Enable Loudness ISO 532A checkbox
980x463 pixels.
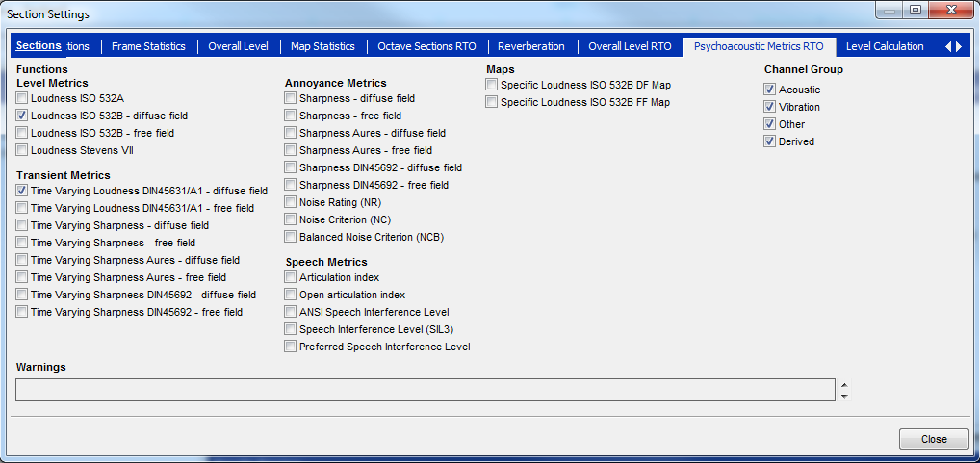pyautogui.click(x=22, y=98)
